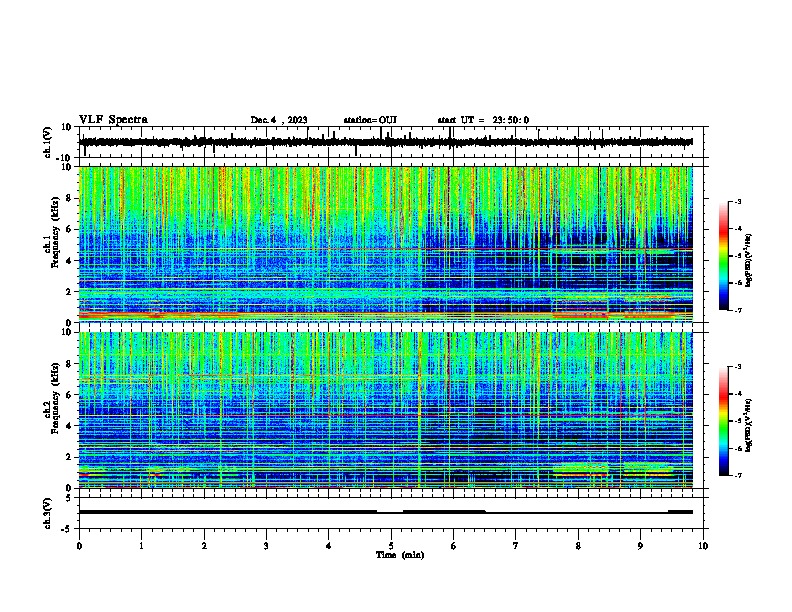Screen dimensions: 792x612
Task: Click the "ch.1(V)" waveform axis label
Action: pos(48,142)
